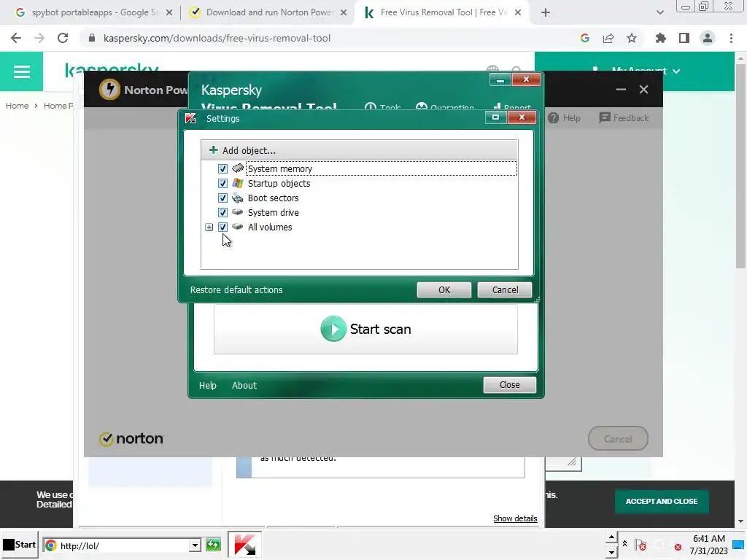This screenshot has height=560, width=747.
Task: Click the lock icon in the address bar
Action: point(92,38)
